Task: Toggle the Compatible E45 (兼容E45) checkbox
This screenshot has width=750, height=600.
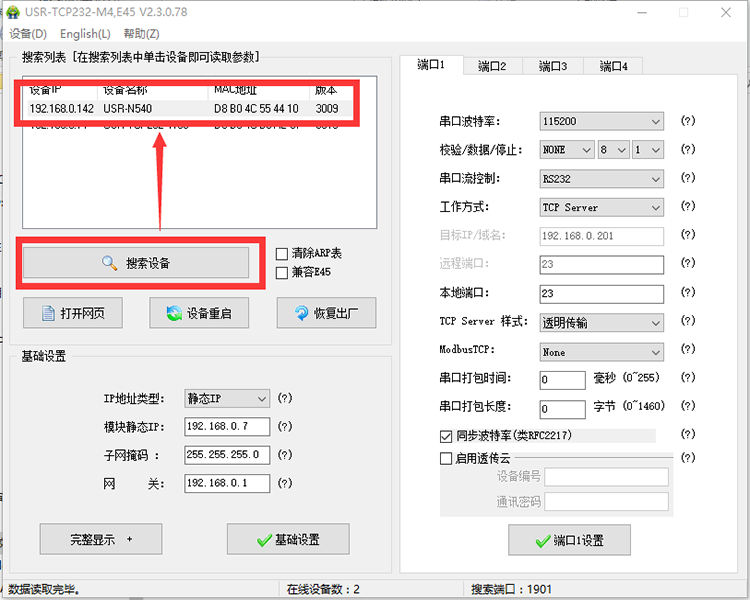Action: [282, 272]
